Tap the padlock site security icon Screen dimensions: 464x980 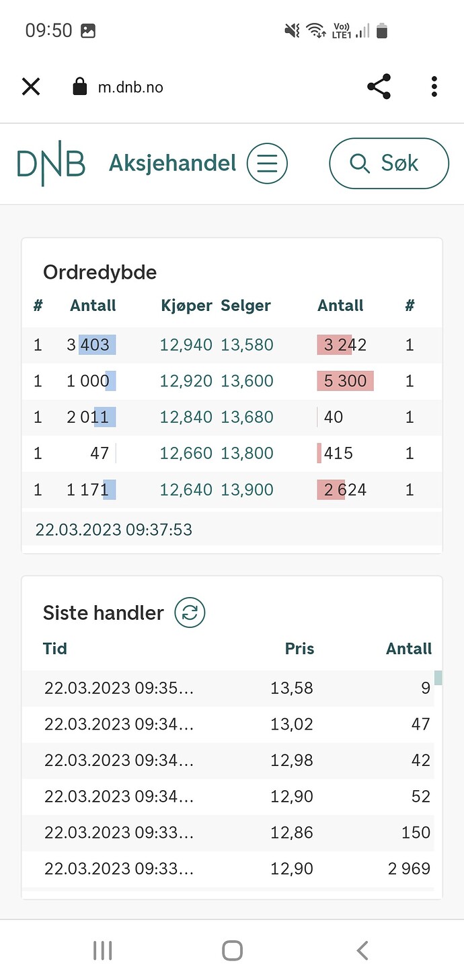click(x=80, y=87)
